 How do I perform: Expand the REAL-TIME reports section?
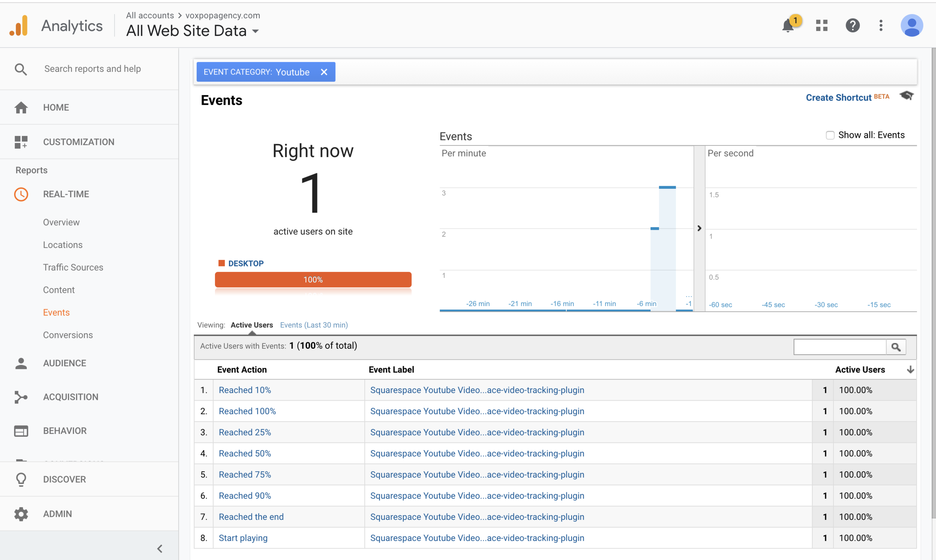[x=66, y=195]
